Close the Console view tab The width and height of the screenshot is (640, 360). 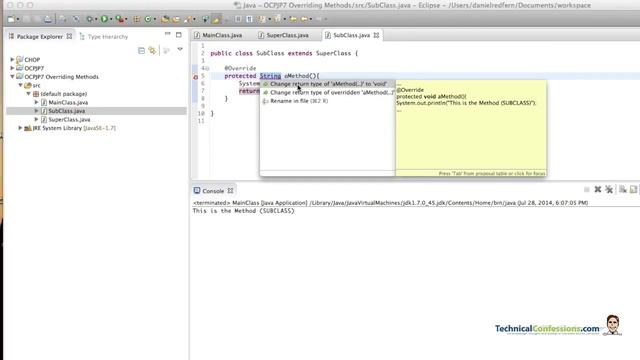pyautogui.click(x=231, y=191)
